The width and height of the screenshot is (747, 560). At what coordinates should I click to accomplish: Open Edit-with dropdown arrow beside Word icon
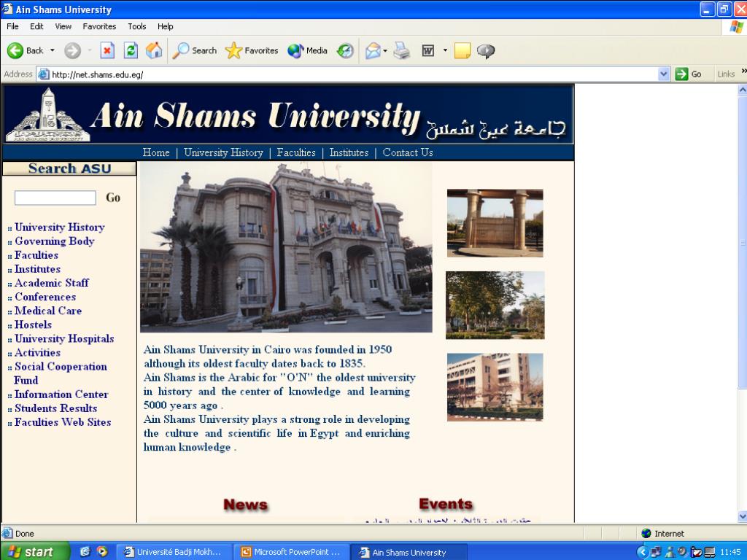[445, 50]
